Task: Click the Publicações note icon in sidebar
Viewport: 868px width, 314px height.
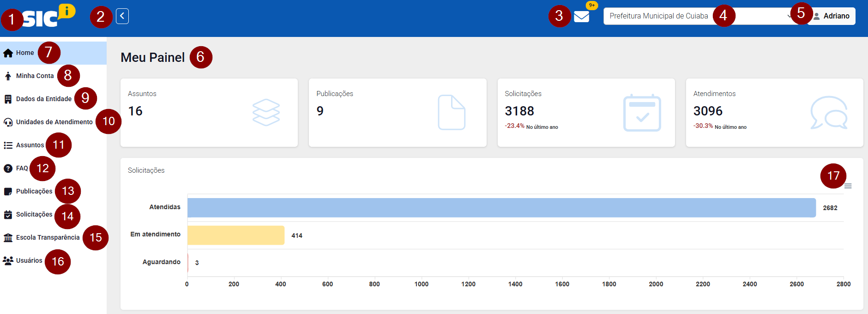Action: pos(8,191)
